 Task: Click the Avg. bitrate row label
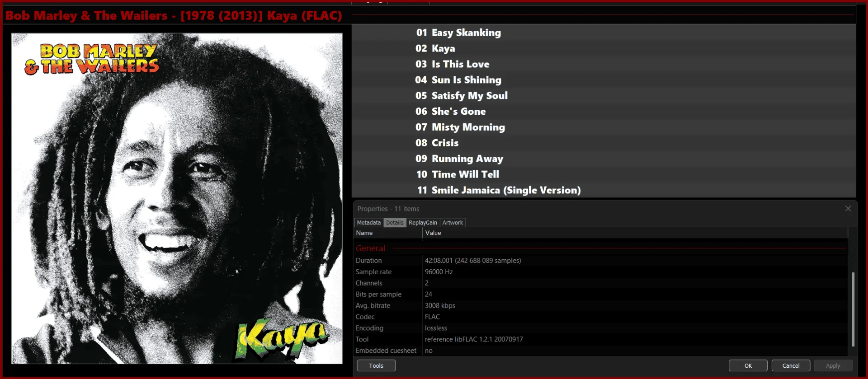373,306
